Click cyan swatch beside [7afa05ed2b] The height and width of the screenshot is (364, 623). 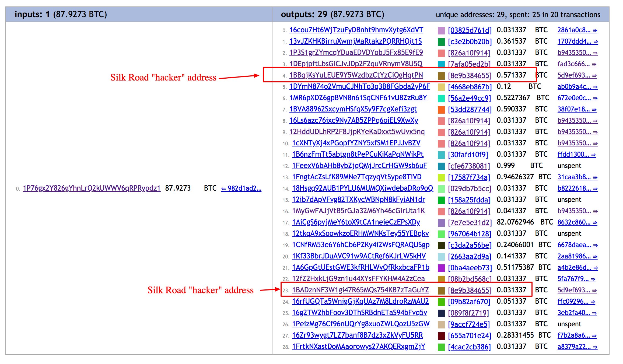coord(441,64)
